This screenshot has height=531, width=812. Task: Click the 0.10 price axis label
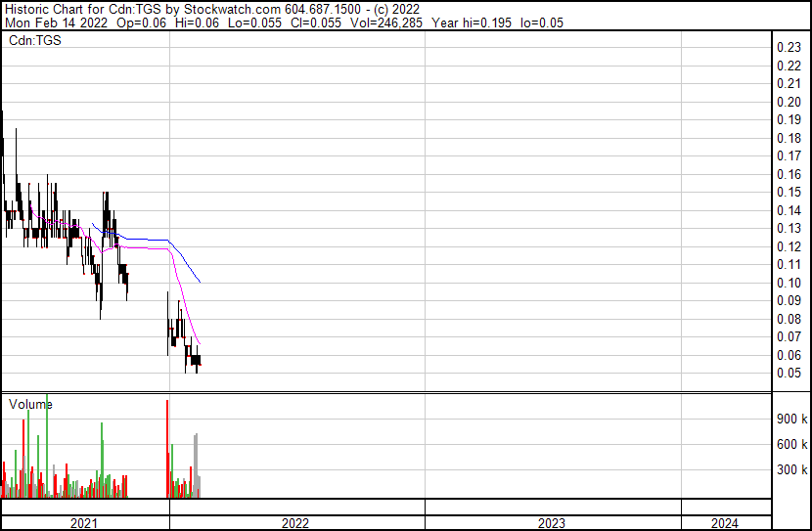point(788,283)
